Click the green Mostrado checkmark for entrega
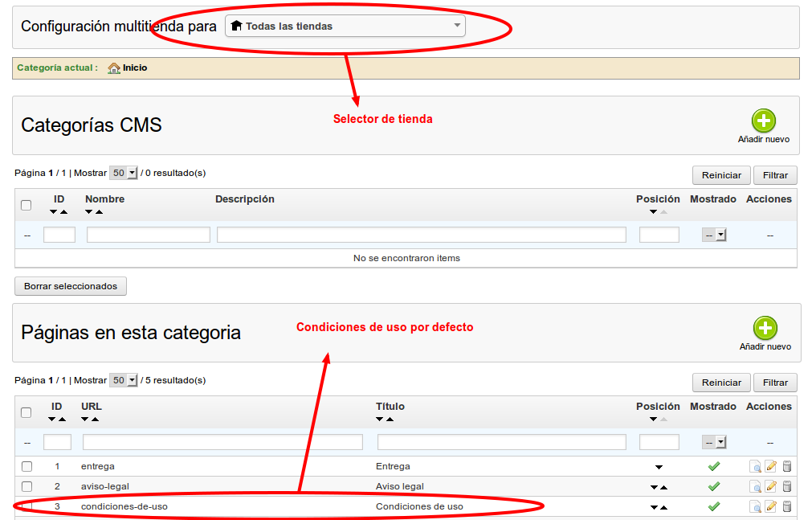 pyautogui.click(x=713, y=466)
